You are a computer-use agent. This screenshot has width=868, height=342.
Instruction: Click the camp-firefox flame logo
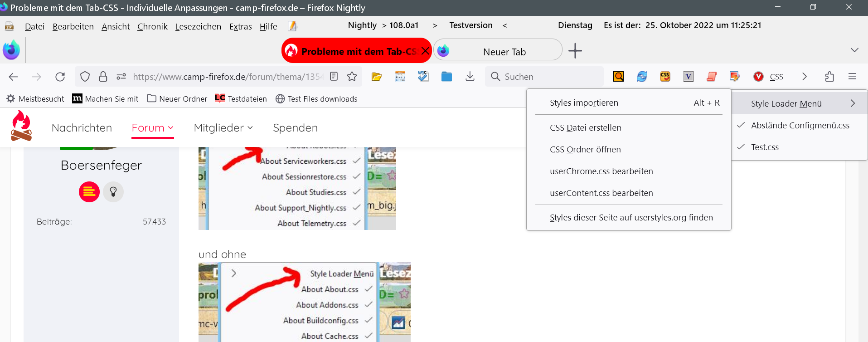[21, 126]
